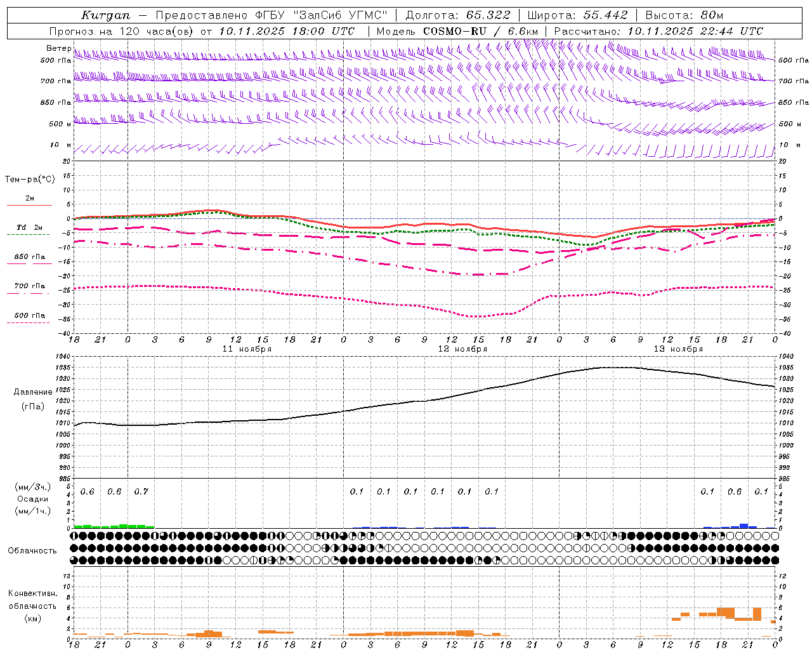This screenshot has height=650, width=812.
Task: Click the 'Модель COSMO-RU / 6.6км' label
Action: (x=457, y=31)
